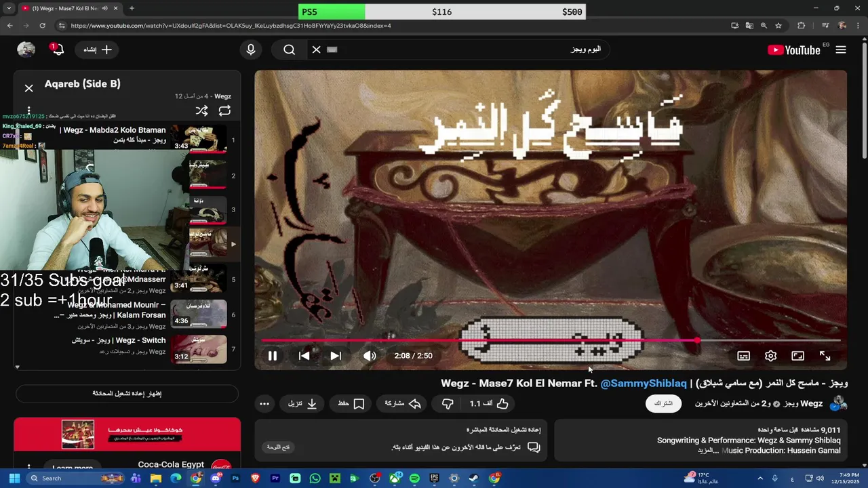
Task: Open the browser extensions puzzle icon
Action: pos(801,26)
